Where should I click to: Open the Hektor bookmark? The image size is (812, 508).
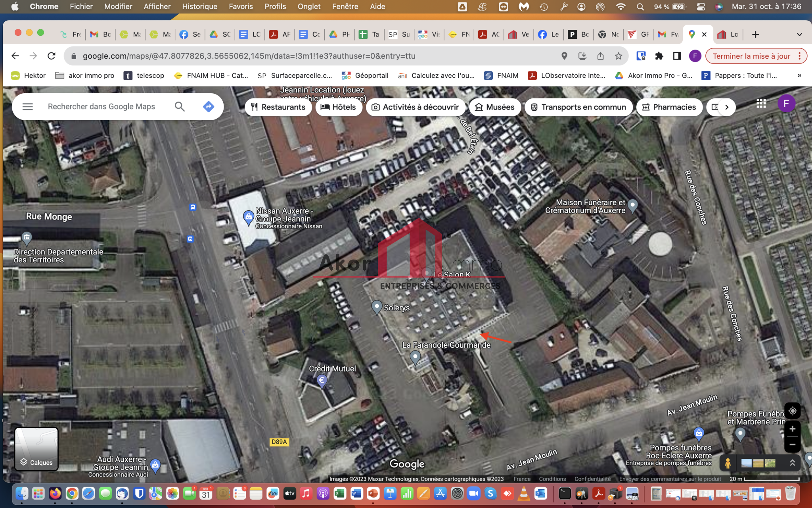pyautogui.click(x=28, y=75)
